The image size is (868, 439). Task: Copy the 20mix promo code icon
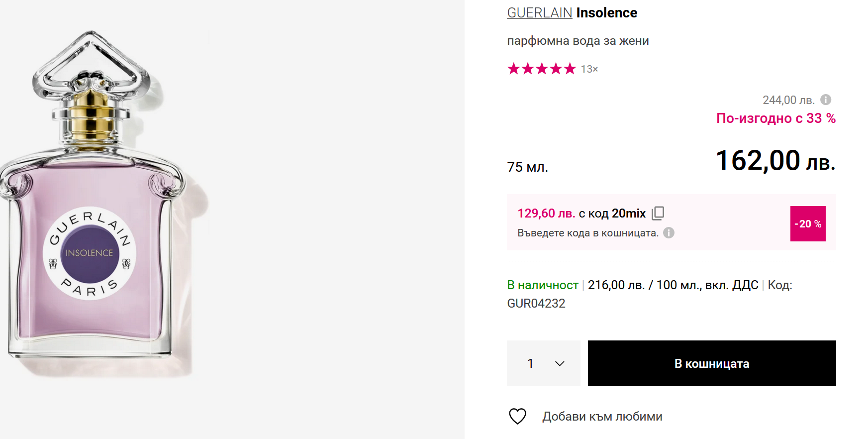pos(658,213)
